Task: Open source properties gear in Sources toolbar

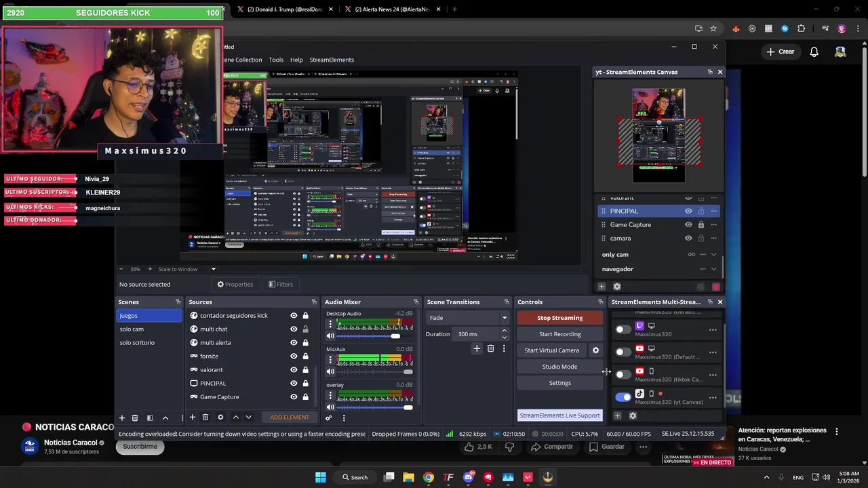Action: click(220, 417)
